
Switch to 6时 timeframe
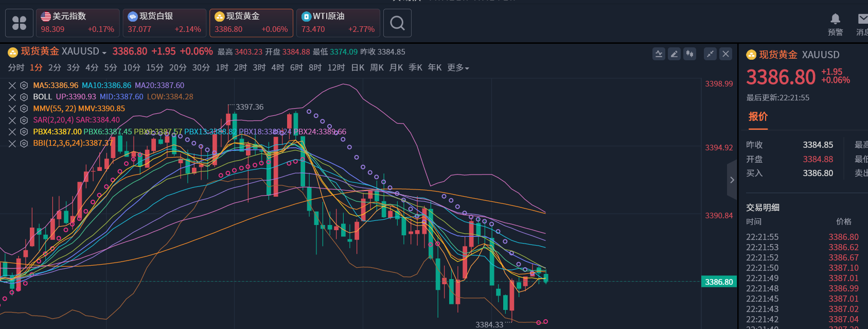pos(296,67)
